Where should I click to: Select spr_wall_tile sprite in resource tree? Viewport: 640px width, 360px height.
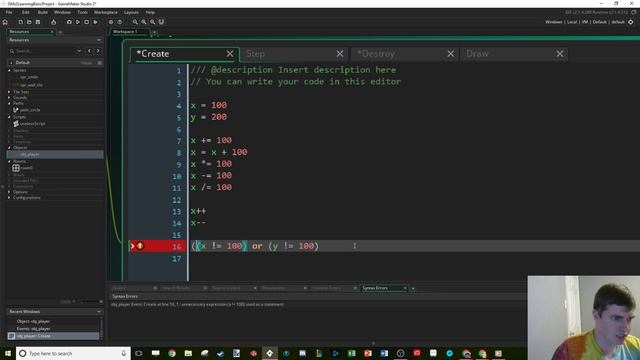(32, 85)
